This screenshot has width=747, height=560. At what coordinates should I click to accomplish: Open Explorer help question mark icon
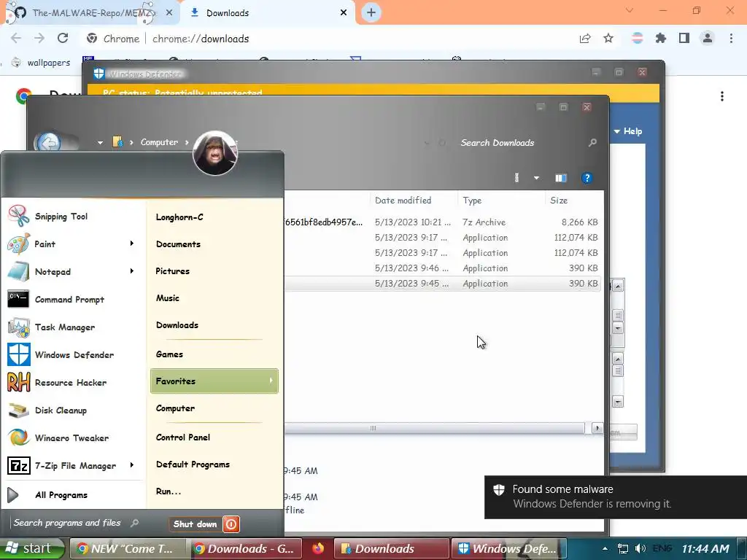pos(587,178)
